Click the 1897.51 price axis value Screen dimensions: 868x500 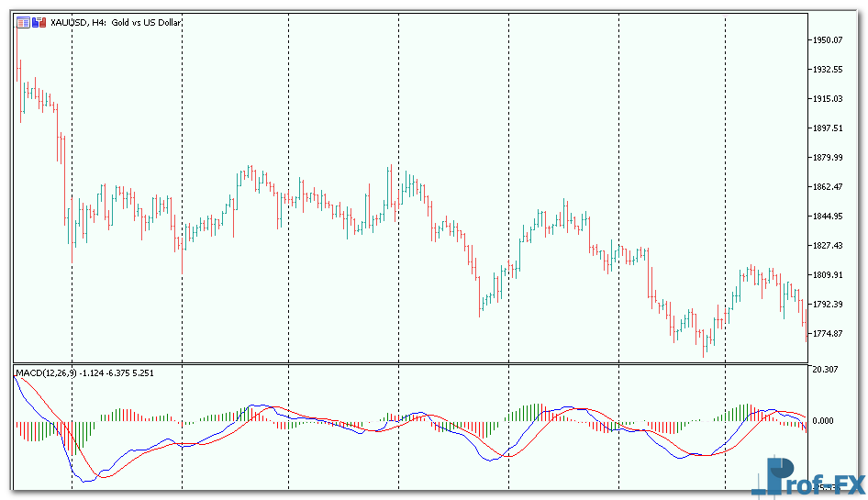point(828,128)
